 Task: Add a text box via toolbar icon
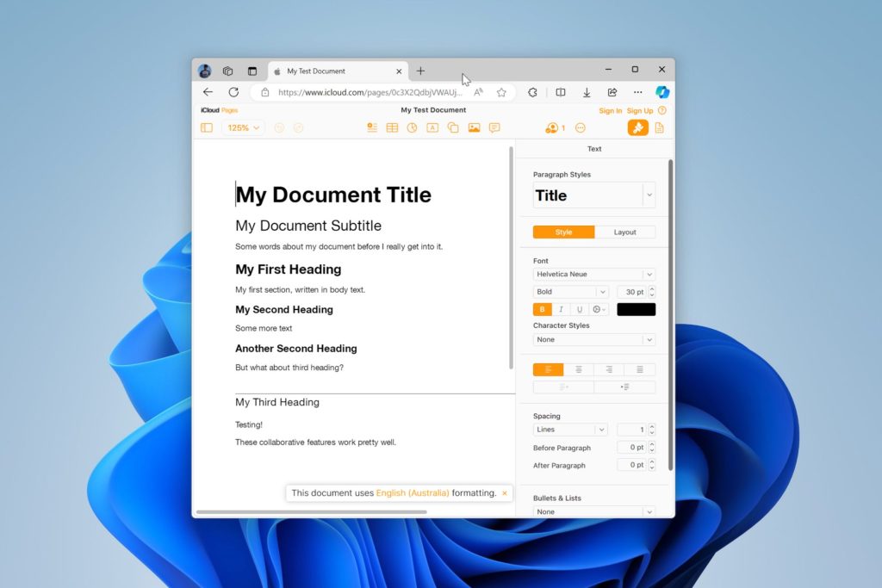[432, 128]
